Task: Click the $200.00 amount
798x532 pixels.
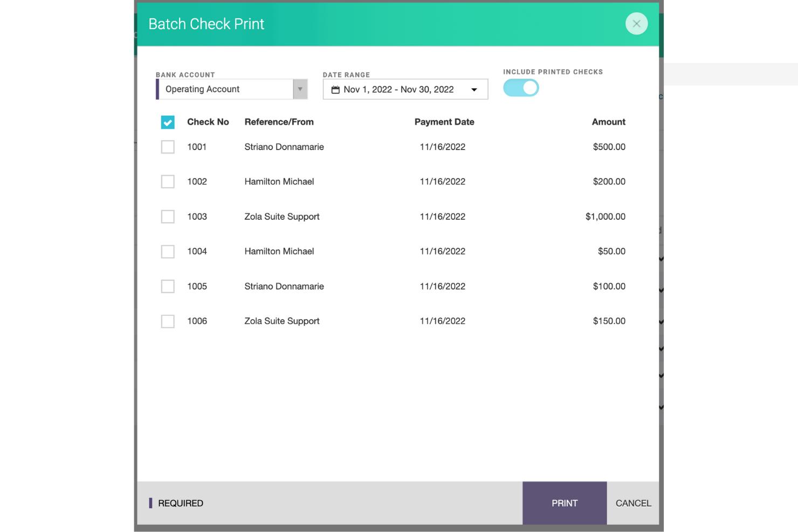Action: click(x=609, y=182)
